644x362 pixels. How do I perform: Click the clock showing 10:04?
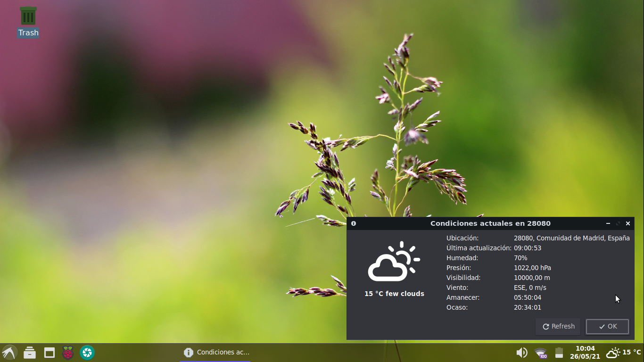[585, 352]
